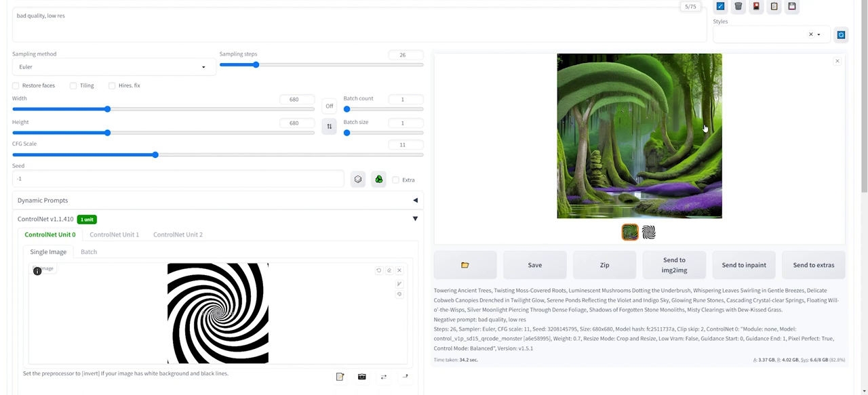Click the Zip button
The height and width of the screenshot is (395, 868).
[604, 265]
